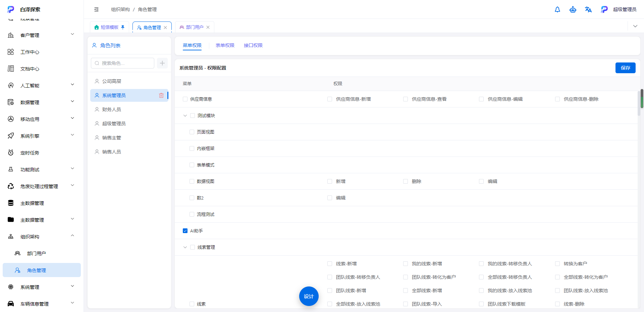This screenshot has height=312, width=644.
Task: Close the 部门用户 tab
Action: click(x=208, y=27)
